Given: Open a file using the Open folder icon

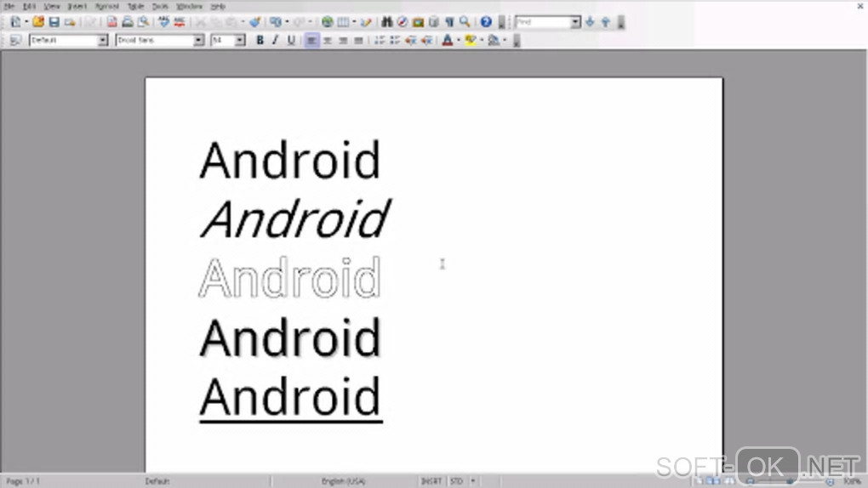Looking at the screenshot, I should (x=38, y=22).
